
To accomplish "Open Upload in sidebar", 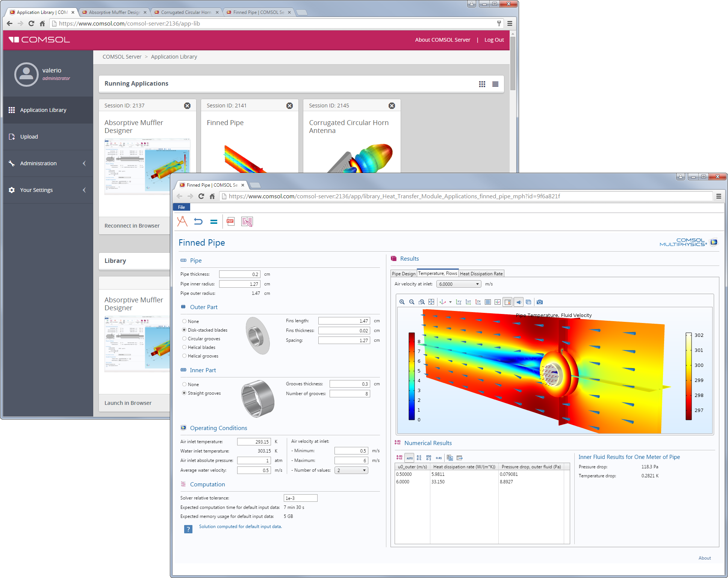I will point(48,137).
